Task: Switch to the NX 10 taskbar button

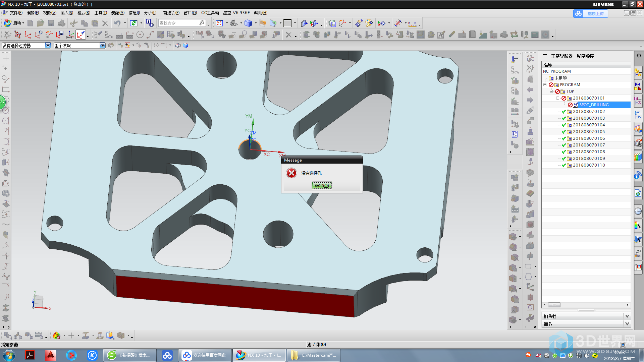Action: 259,355
